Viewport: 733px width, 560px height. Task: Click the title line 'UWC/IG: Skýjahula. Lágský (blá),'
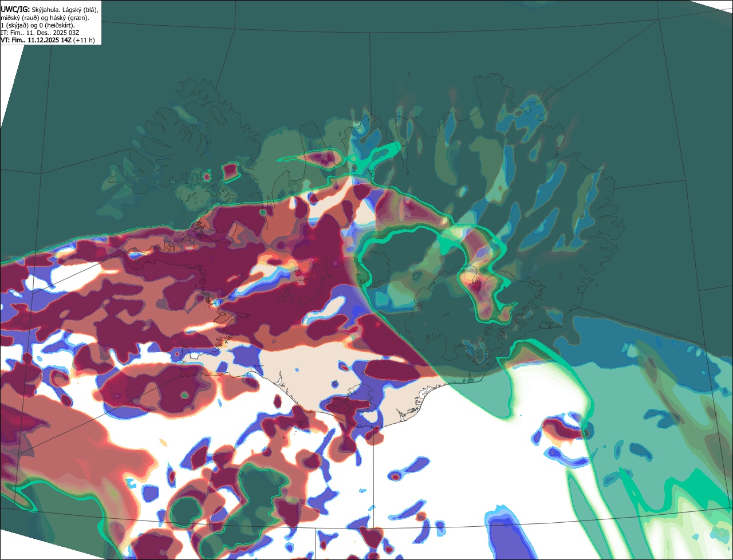point(49,10)
